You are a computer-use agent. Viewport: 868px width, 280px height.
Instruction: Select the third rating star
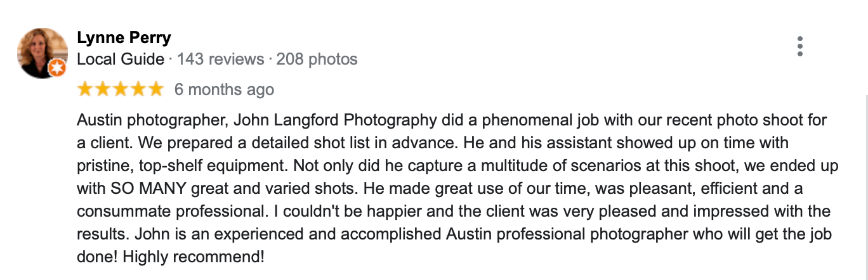pyautogui.click(x=120, y=90)
